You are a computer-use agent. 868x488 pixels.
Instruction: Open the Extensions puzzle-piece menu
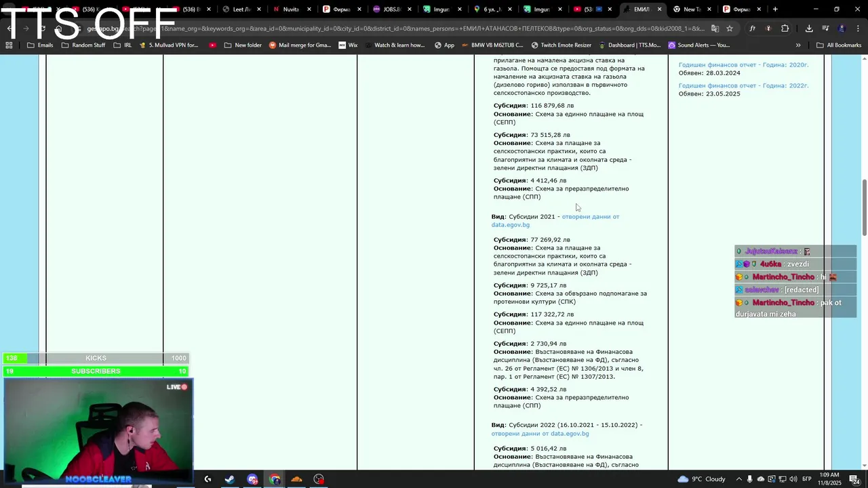(x=785, y=28)
